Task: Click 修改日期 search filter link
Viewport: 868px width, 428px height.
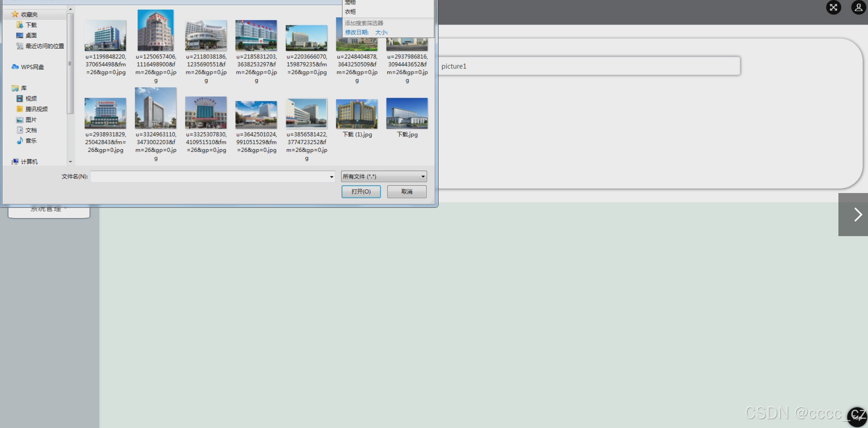Action: 357,32
